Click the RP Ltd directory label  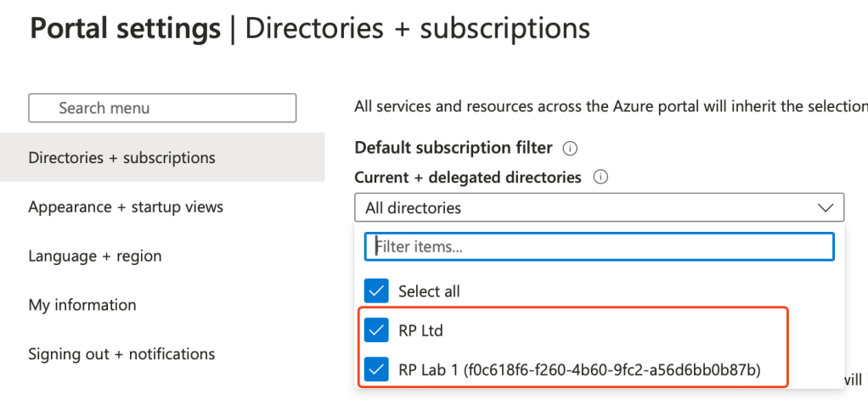[x=420, y=330]
